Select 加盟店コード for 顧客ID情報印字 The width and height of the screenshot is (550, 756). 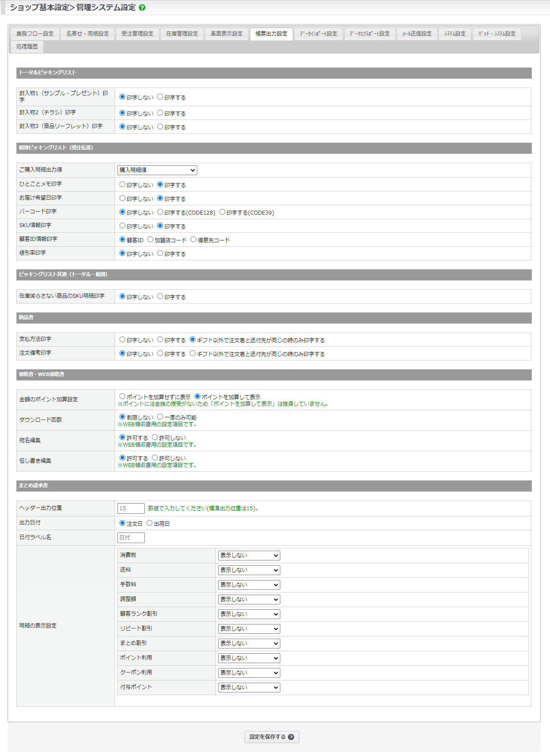tap(151, 240)
